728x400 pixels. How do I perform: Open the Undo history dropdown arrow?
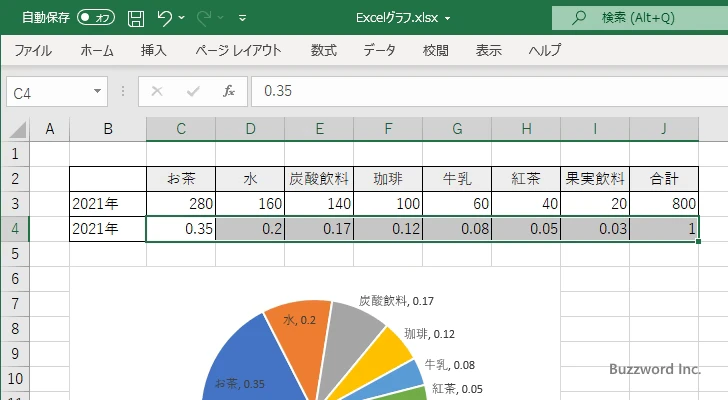point(182,18)
